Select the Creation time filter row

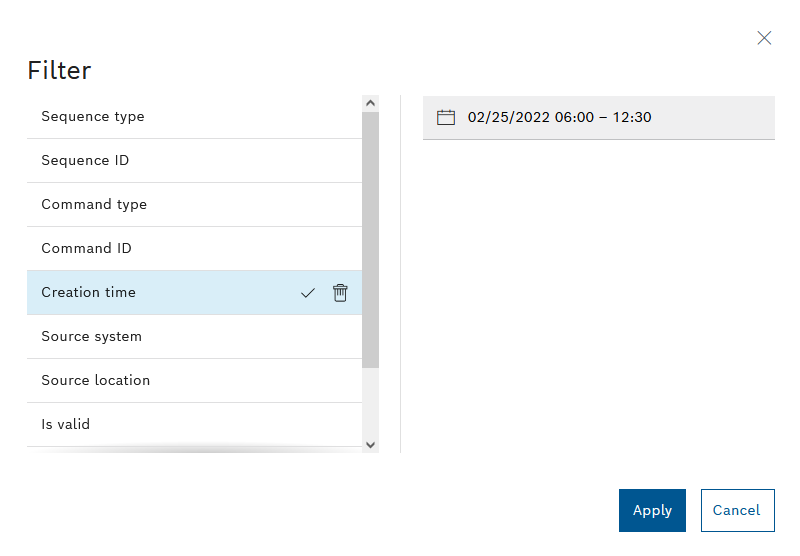pyautogui.click(x=194, y=292)
